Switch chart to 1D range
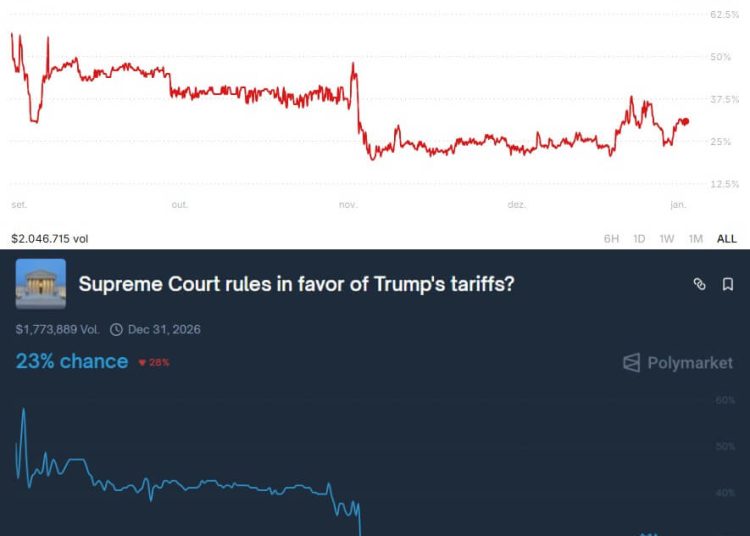750x536 pixels. pyautogui.click(x=639, y=239)
